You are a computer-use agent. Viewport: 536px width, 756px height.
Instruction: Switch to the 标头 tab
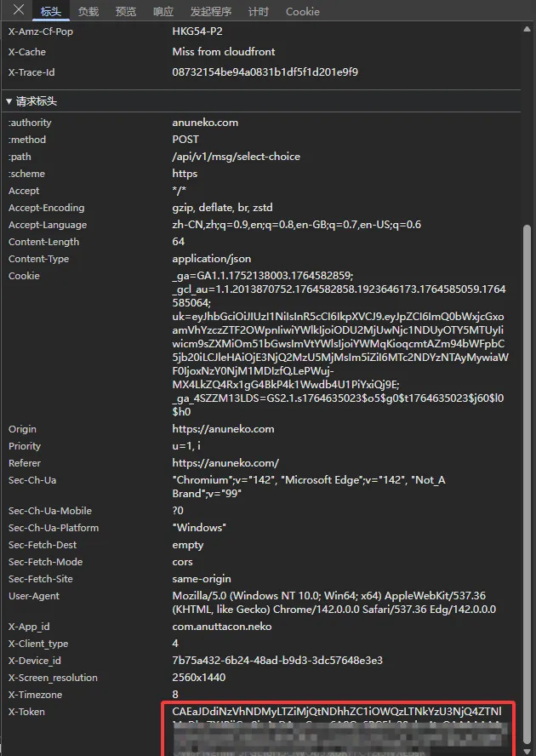point(49,12)
